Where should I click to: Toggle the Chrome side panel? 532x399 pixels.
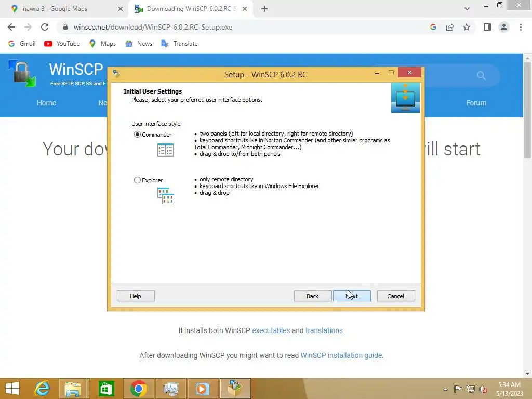click(487, 27)
